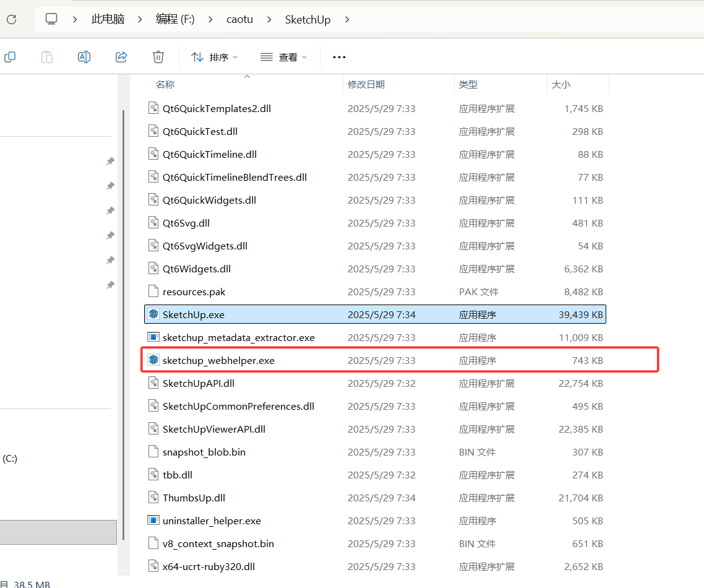
Task: Select the sketchup_metadata_extractor.exe file name
Action: [239, 338]
